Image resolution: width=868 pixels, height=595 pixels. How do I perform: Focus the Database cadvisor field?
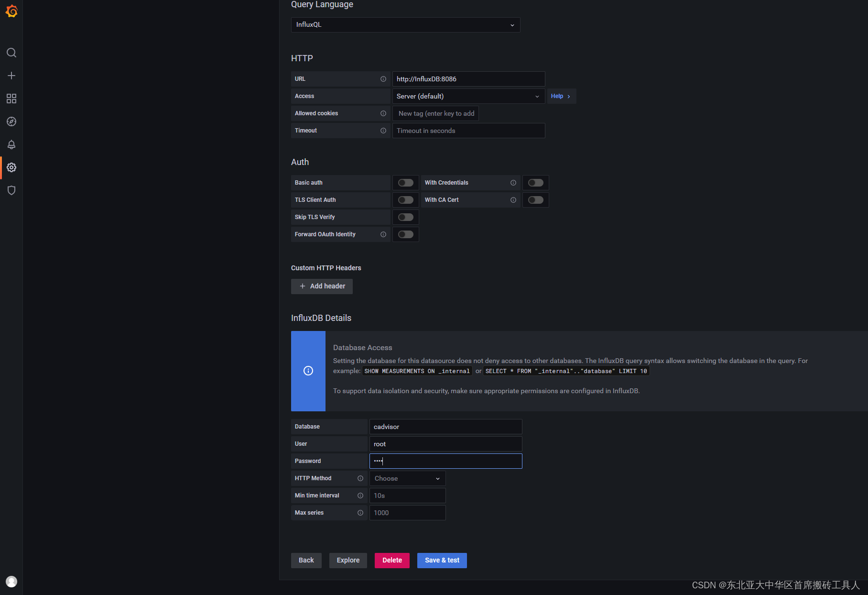point(445,427)
